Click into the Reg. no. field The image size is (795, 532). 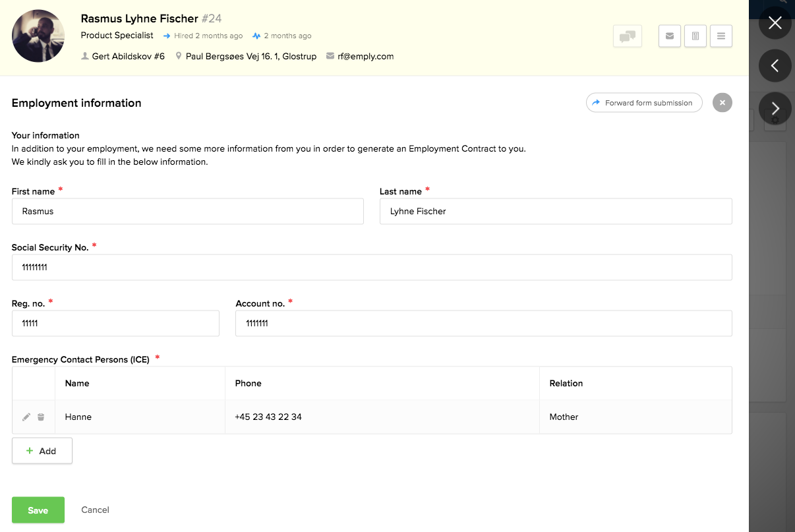[115, 324]
